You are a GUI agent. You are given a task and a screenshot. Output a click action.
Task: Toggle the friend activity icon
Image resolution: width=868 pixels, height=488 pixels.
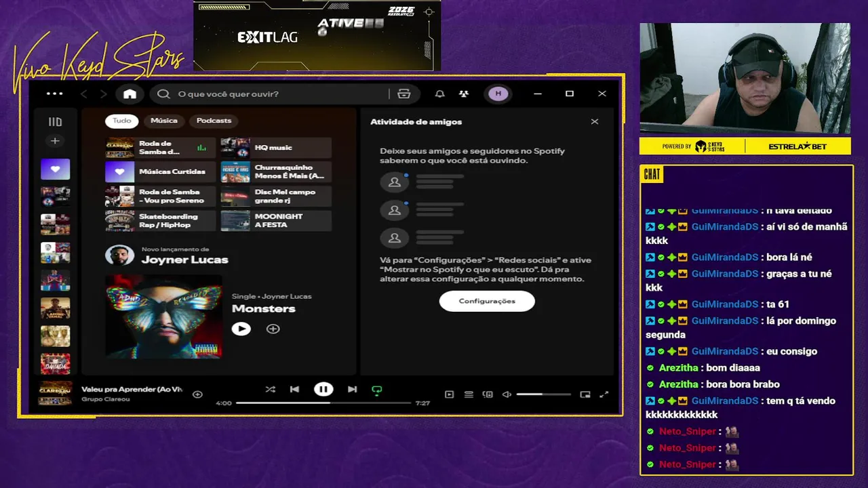point(464,94)
